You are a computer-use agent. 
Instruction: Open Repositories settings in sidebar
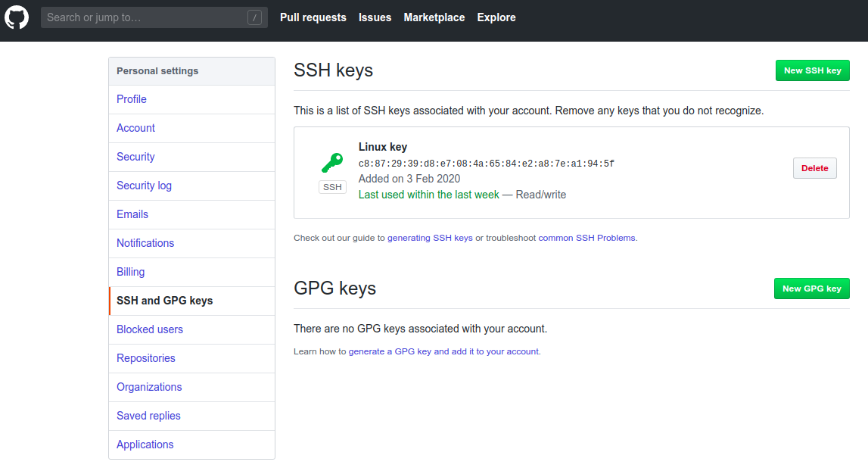pos(191,358)
